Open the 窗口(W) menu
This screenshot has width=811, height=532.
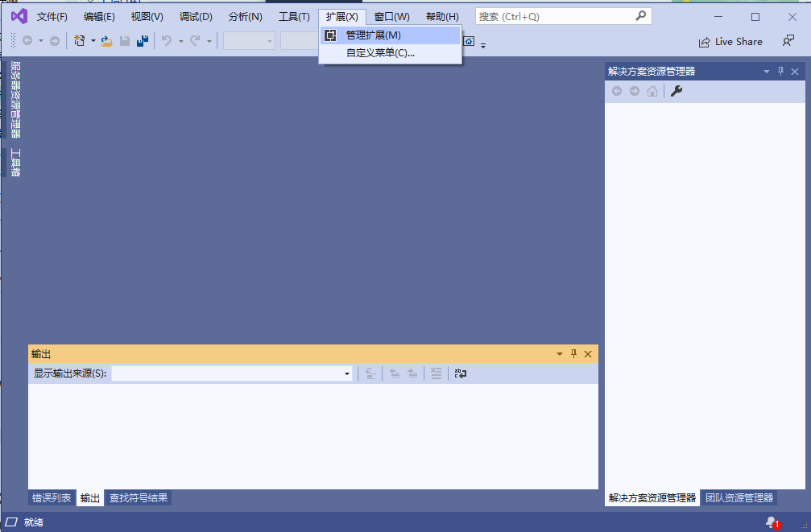(391, 17)
